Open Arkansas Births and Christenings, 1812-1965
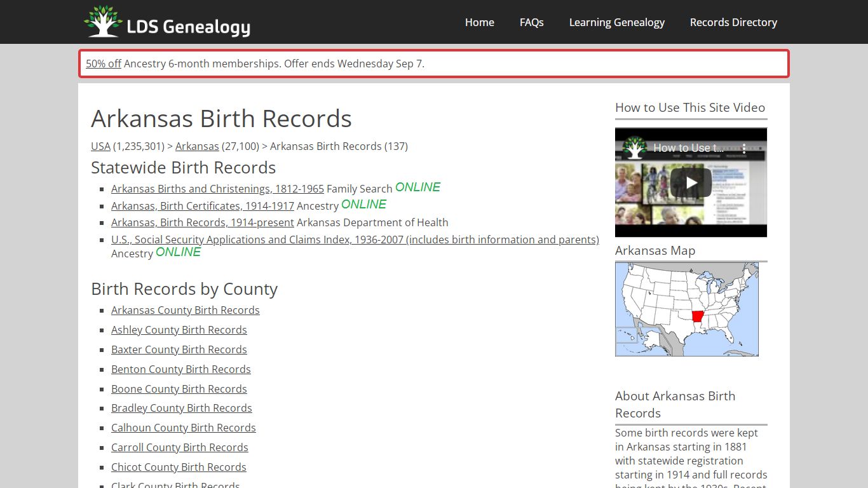Screen dimensions: 868x488 (217, 189)
